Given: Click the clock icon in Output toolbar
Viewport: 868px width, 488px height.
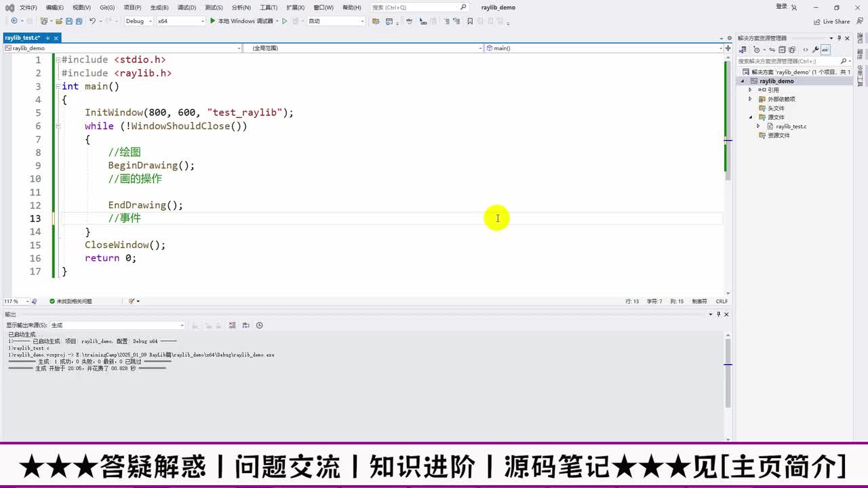Looking at the screenshot, I should coord(260,325).
